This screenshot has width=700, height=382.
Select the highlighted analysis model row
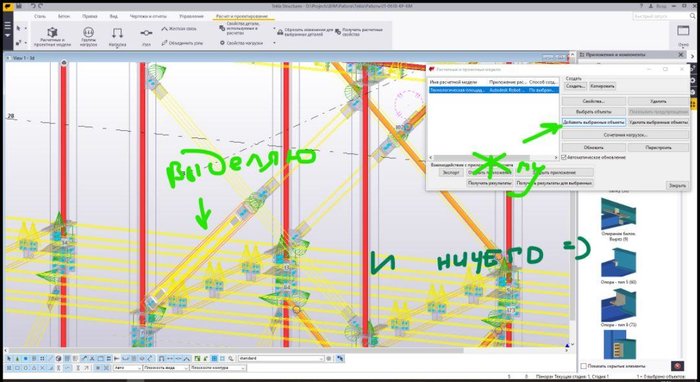493,90
